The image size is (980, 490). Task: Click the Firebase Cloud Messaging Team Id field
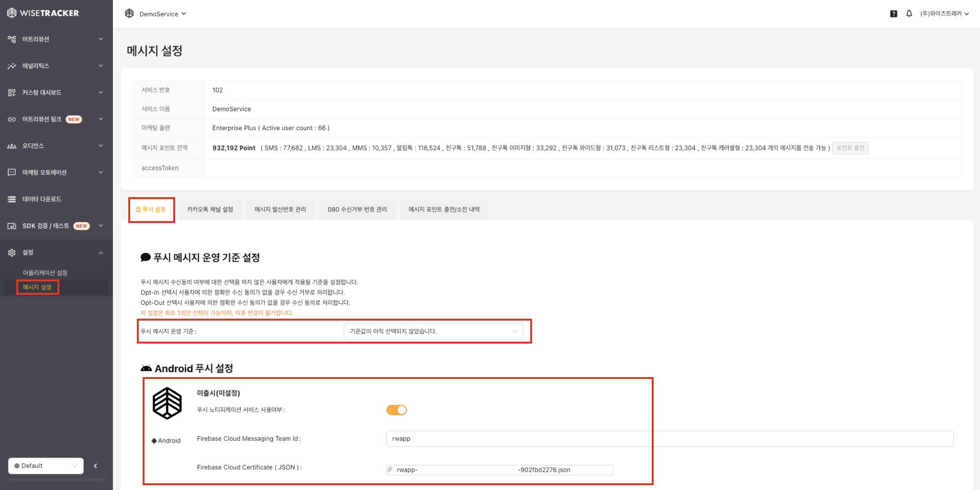coord(669,439)
